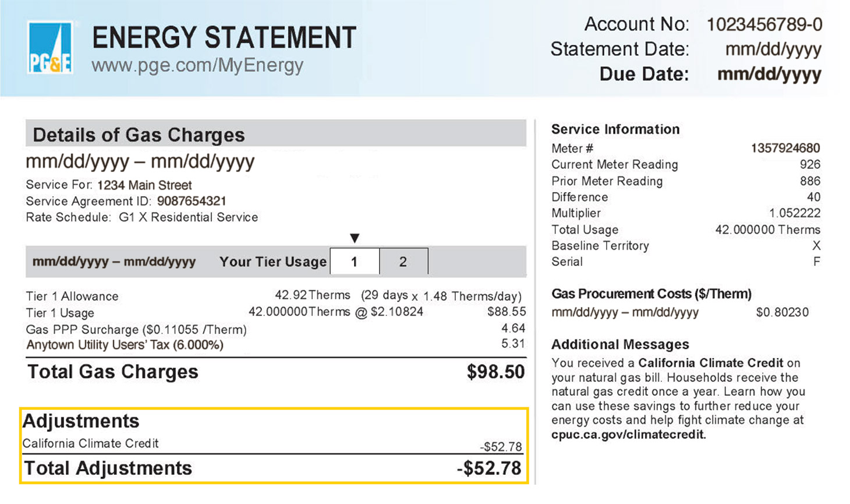Click the Gas PPP Surcharge row

pyautogui.click(x=136, y=330)
